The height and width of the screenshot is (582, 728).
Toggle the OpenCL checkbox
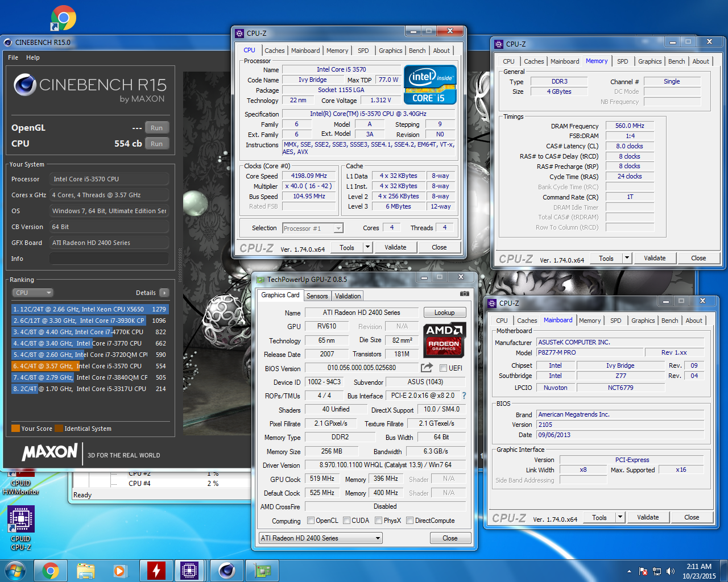tap(311, 521)
